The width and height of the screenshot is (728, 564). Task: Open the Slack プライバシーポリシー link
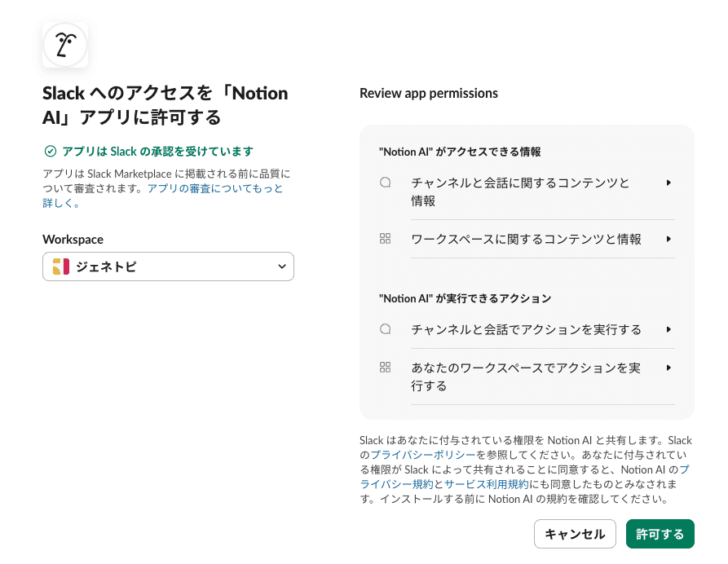pyautogui.click(x=414, y=455)
